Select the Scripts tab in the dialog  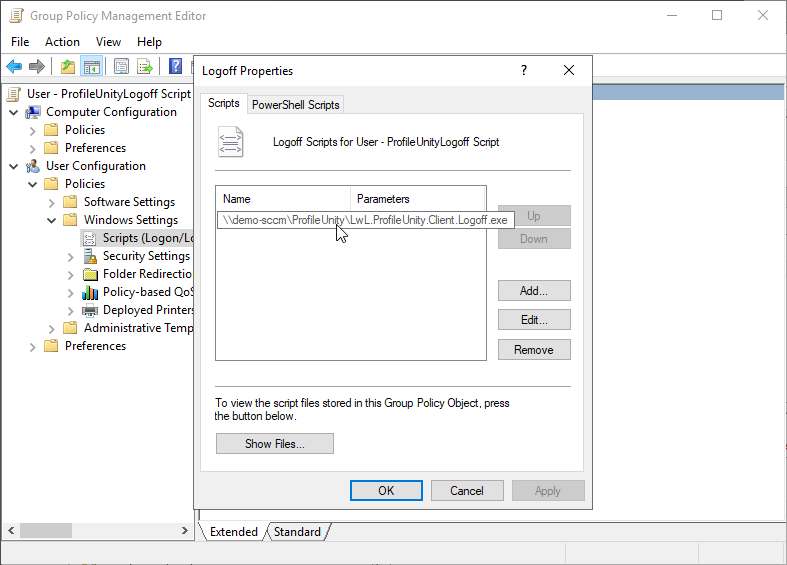tap(224, 103)
